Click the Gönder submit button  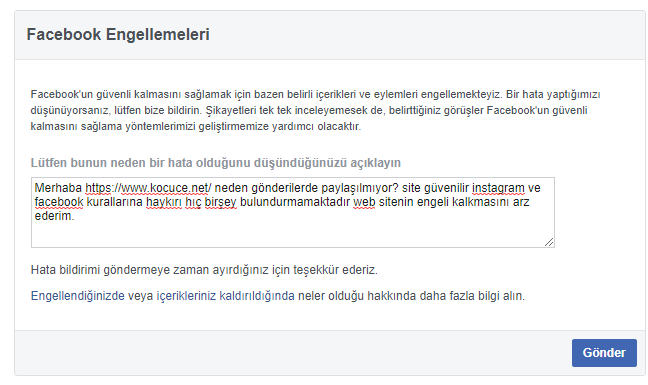[604, 353]
